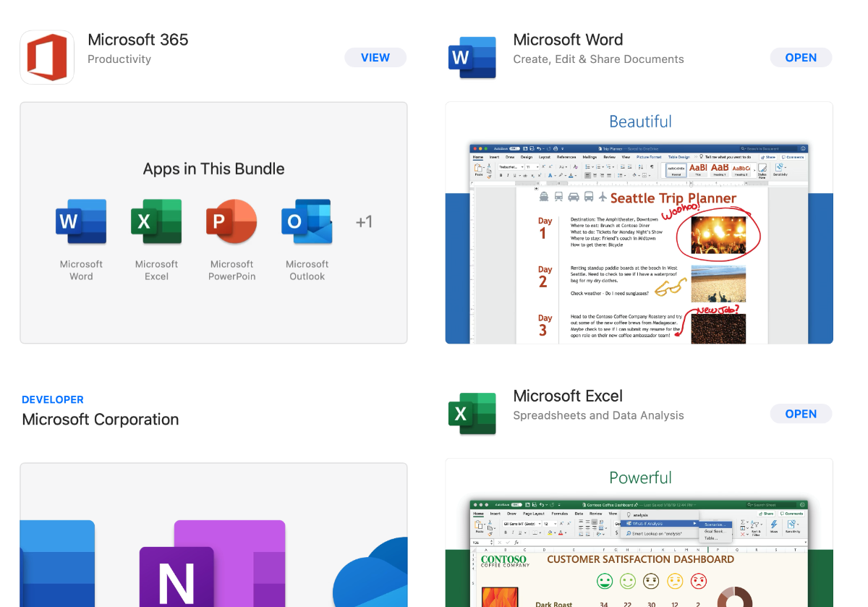Open Microsoft Word with its OPEN button
This screenshot has height=607, width=868.
[801, 57]
